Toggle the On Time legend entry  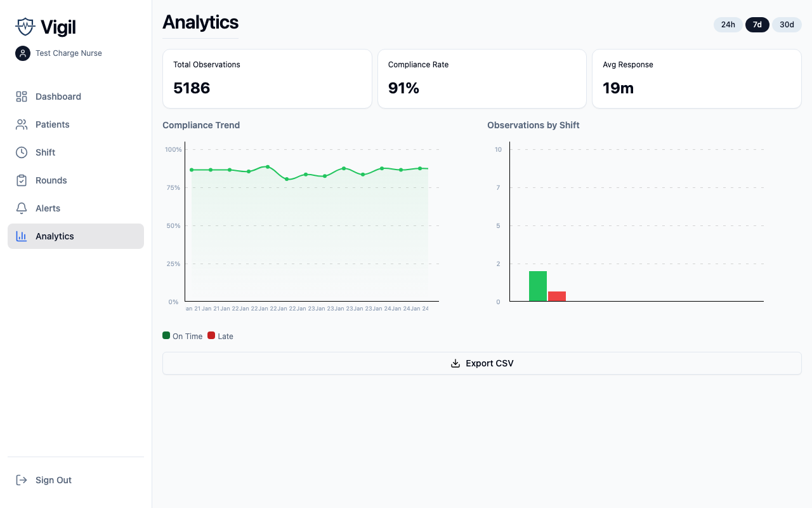click(x=182, y=336)
